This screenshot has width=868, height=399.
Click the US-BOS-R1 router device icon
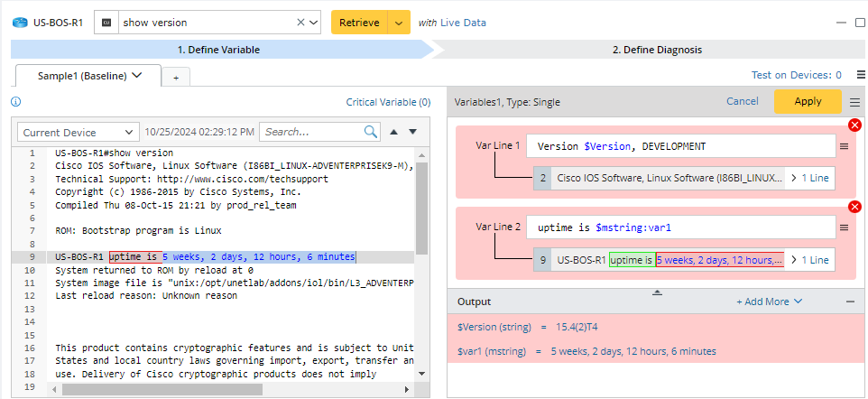pyautogui.click(x=19, y=22)
